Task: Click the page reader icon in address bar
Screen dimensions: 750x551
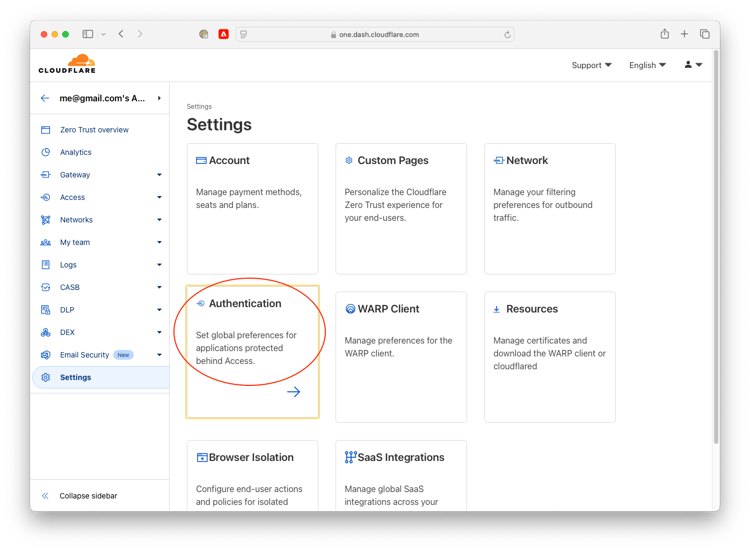Action: (x=243, y=34)
